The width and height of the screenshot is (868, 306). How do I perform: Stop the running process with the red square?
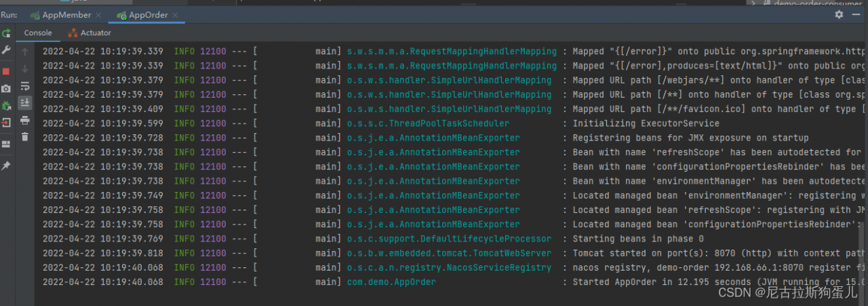pyautogui.click(x=6, y=71)
